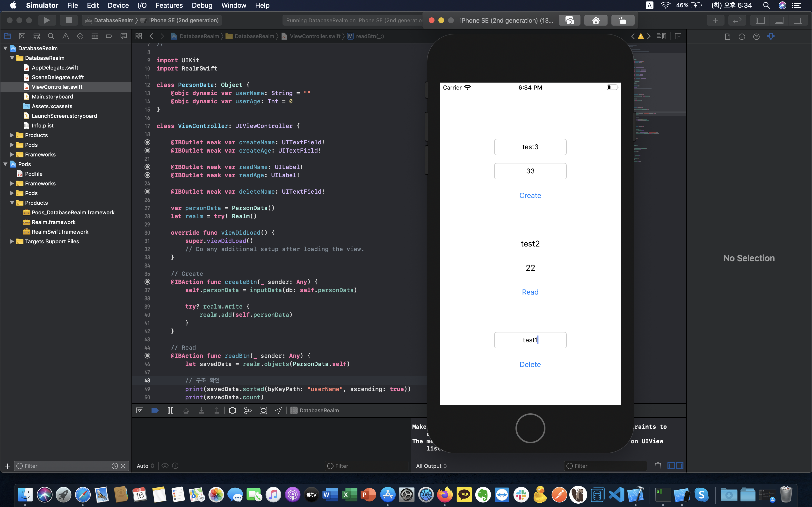The image size is (812, 507).
Task: Open the Features menu
Action: click(x=169, y=5)
